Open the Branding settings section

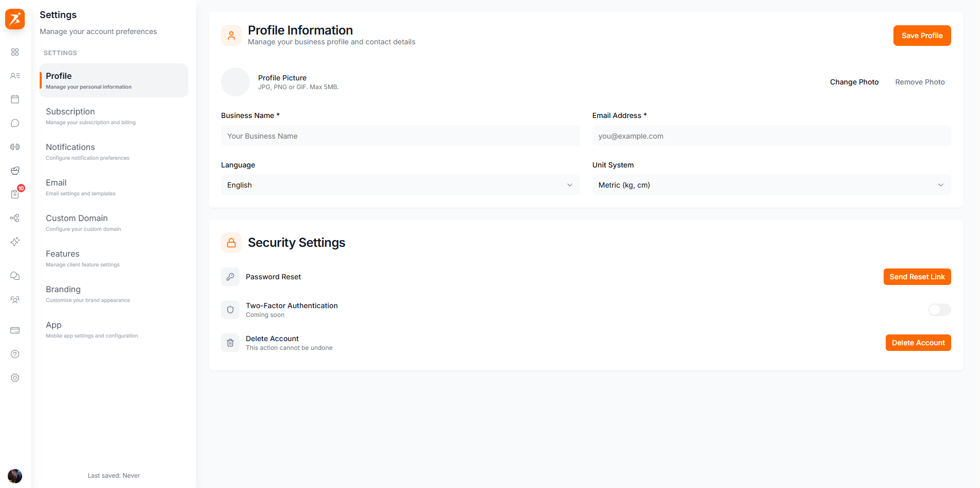113,293
